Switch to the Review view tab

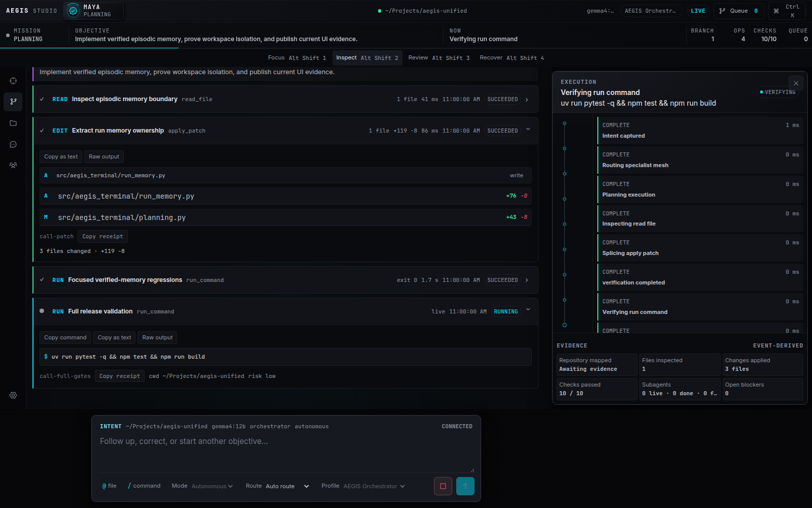click(x=439, y=58)
